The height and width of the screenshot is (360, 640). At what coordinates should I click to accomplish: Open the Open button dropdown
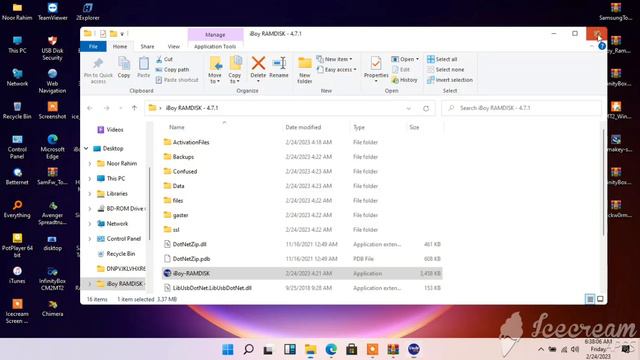coord(418,59)
